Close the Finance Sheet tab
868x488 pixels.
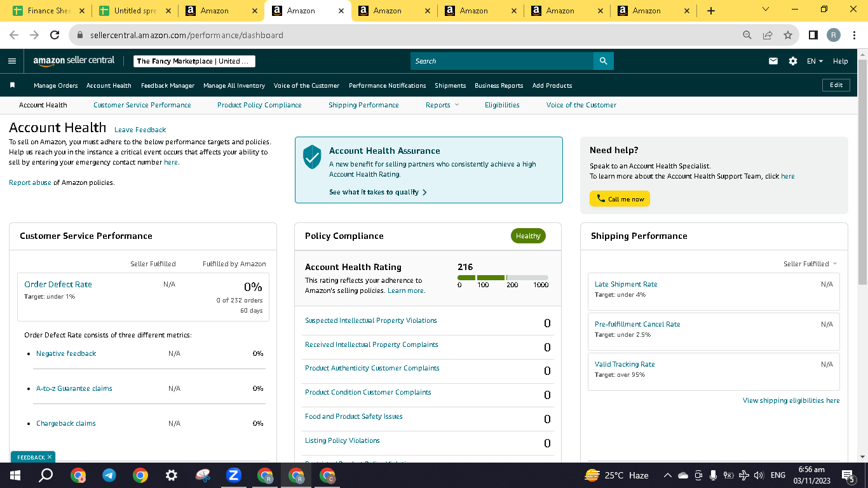pos(82,11)
